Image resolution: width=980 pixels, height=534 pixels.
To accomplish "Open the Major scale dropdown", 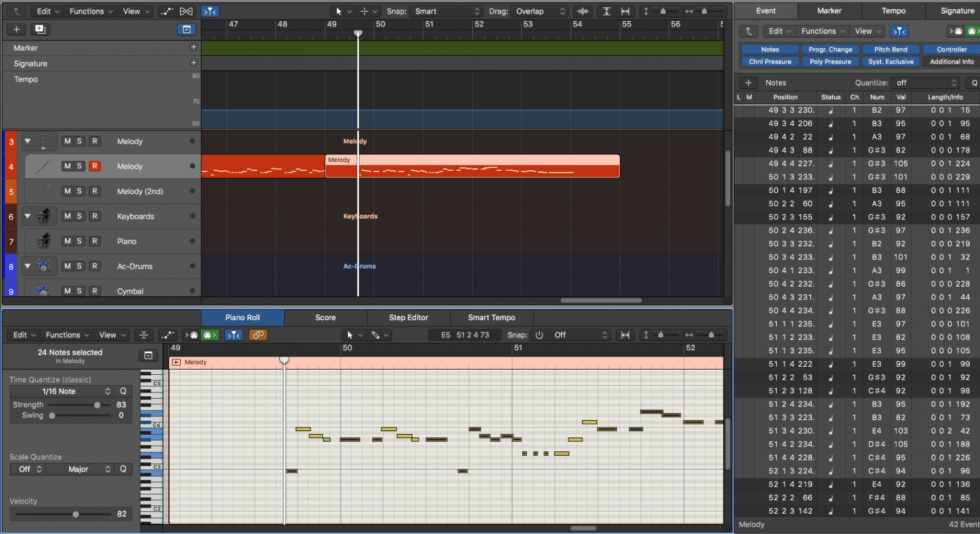I will pyautogui.click(x=81, y=469).
